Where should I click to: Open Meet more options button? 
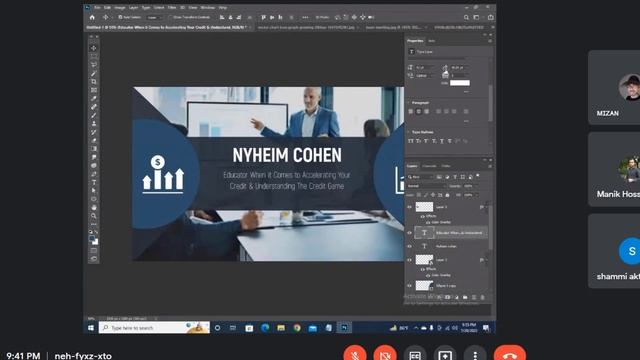pyautogui.click(x=475, y=356)
